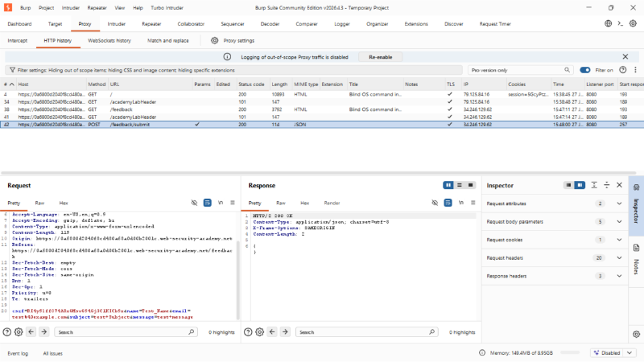This screenshot has width=644, height=362.
Task: Click the filter funnel icon
Action: (x=12, y=70)
